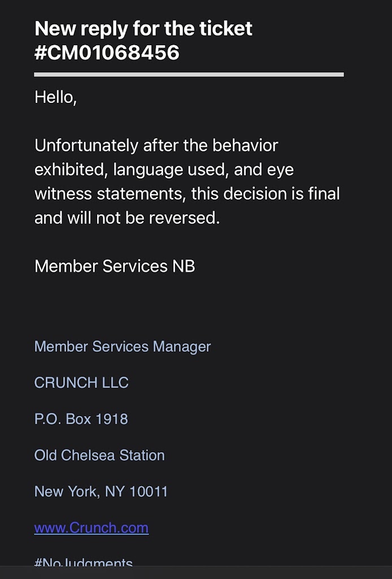Screen dimensions: 392x579
Task: Click the "Member Services Manager" title text
Action: (x=123, y=347)
